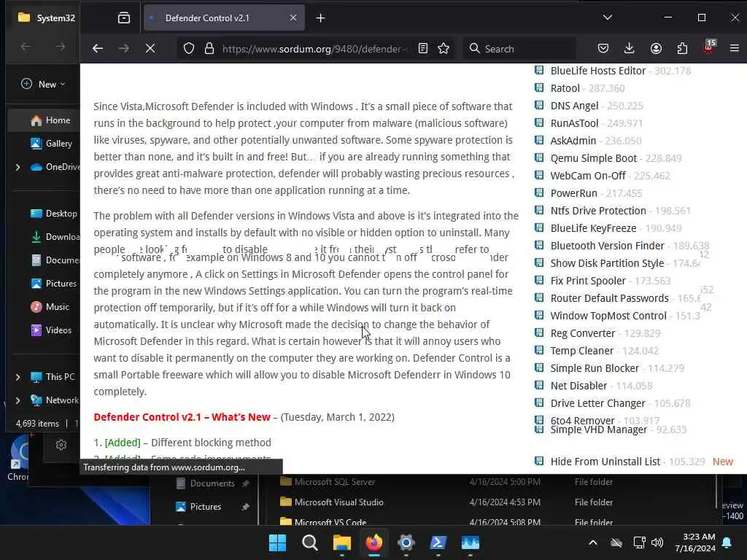Show site security padlock info

coord(209,49)
